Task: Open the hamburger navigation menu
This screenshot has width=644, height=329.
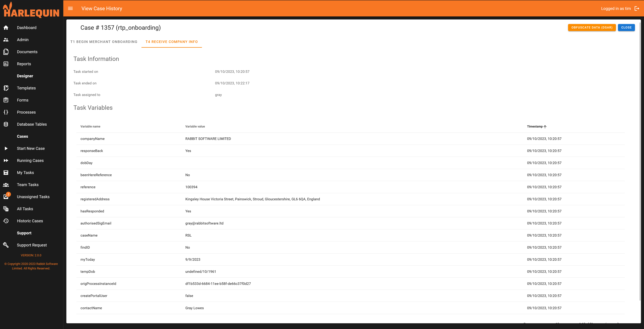Action: click(71, 9)
